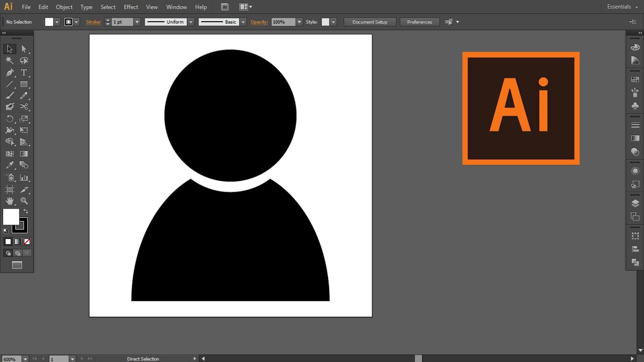Image resolution: width=644 pixels, height=362 pixels.
Task: Open the Uniform width profile dropdown
Action: pyautogui.click(x=191, y=22)
